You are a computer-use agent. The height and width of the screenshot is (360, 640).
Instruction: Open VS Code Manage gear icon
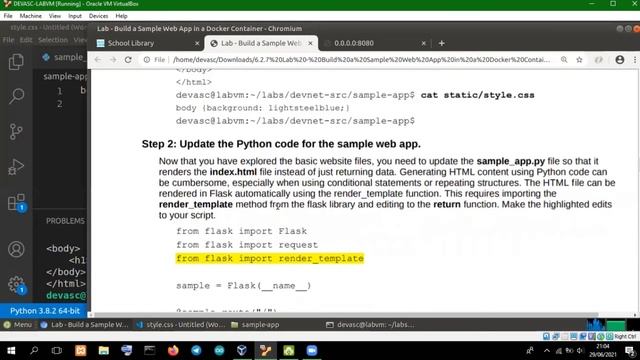pos(16,284)
